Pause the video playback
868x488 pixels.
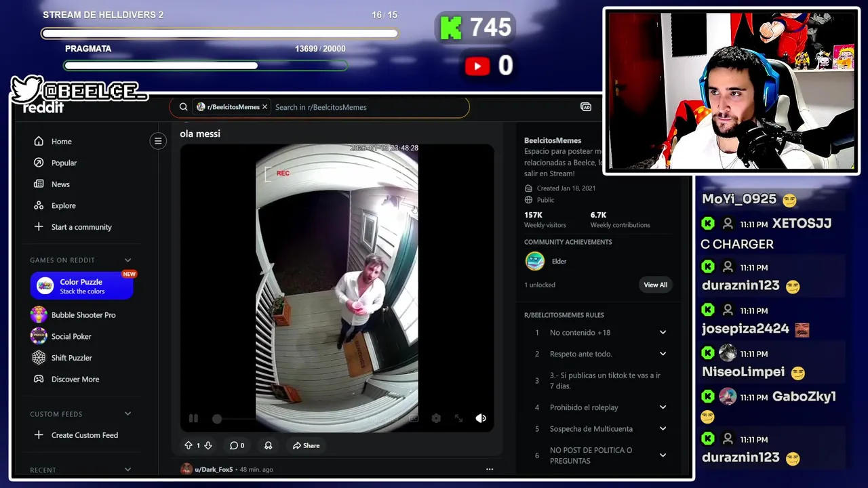click(193, 419)
